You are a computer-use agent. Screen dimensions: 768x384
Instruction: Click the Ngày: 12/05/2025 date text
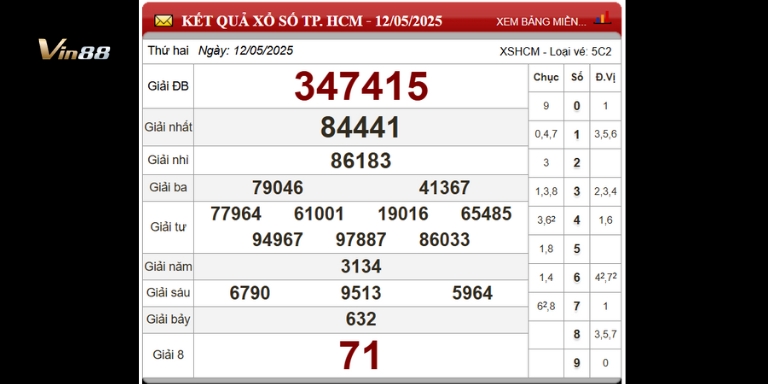tap(245, 51)
